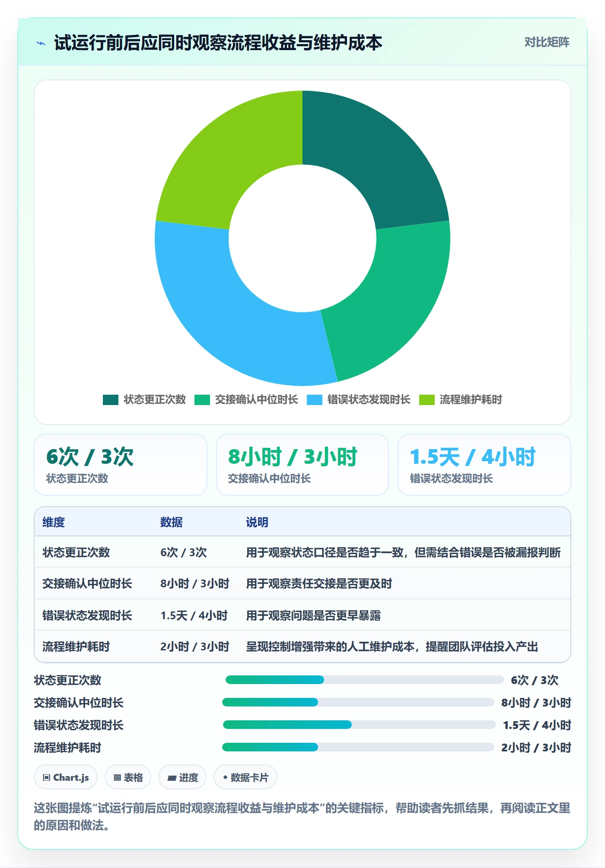Select the 状态更正次数 table row cell
Viewport: 605px width, 868px height.
click(76, 552)
